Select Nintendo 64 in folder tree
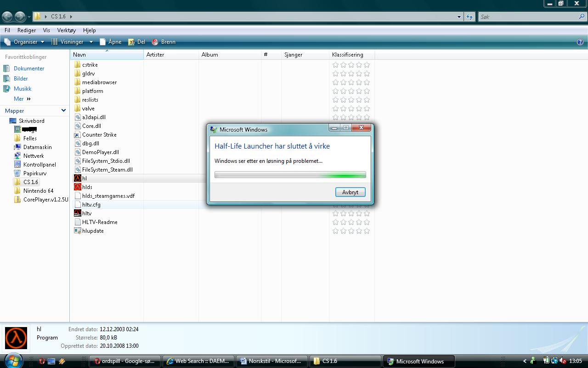The height and width of the screenshot is (368, 588). pyautogui.click(x=38, y=191)
